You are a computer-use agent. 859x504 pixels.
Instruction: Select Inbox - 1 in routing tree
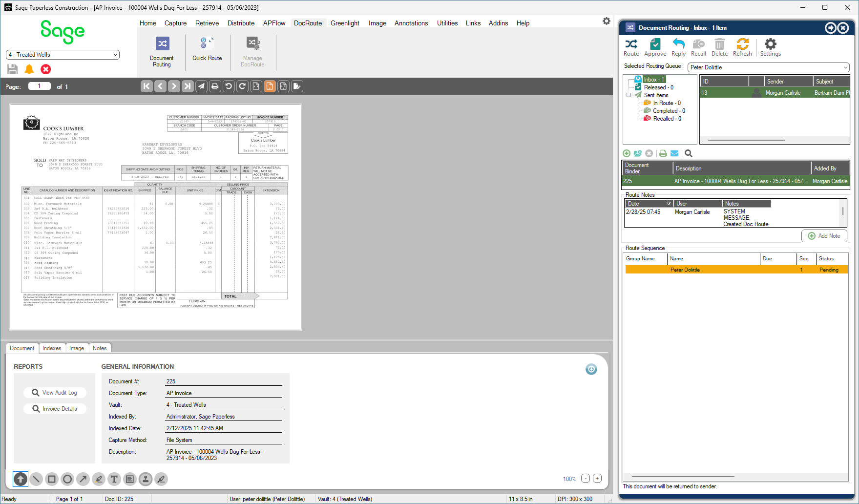654,80
